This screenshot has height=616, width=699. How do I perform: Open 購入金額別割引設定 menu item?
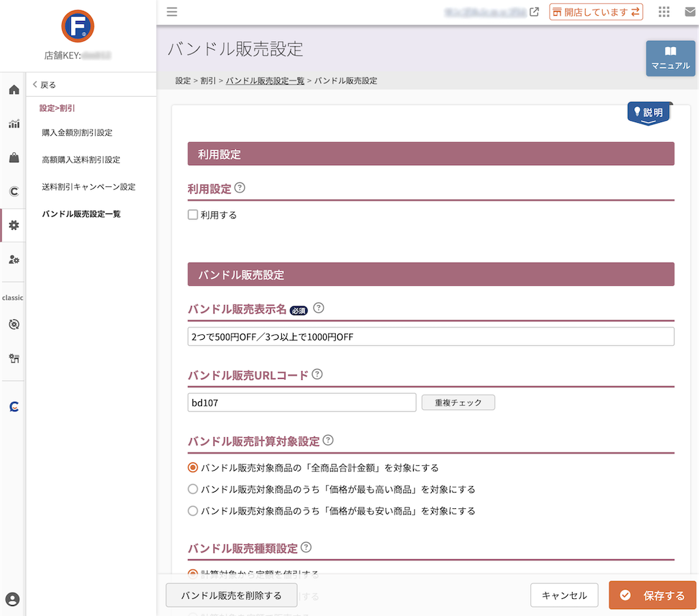pyautogui.click(x=77, y=132)
